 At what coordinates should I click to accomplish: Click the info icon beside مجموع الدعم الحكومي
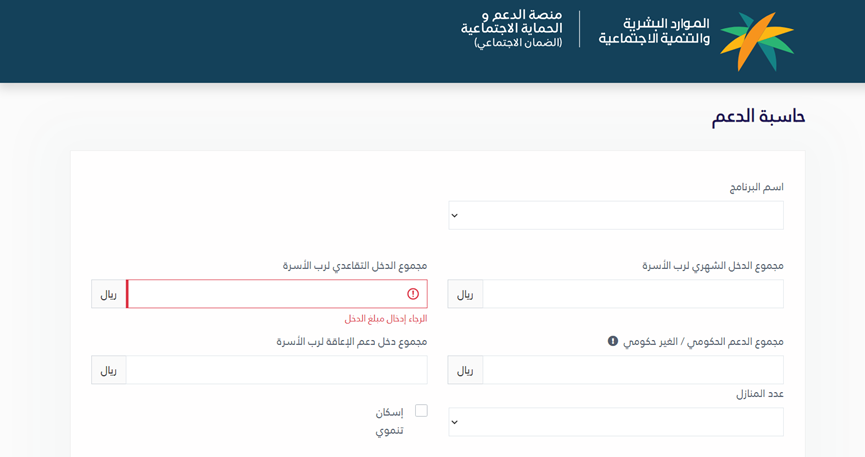[613, 341]
